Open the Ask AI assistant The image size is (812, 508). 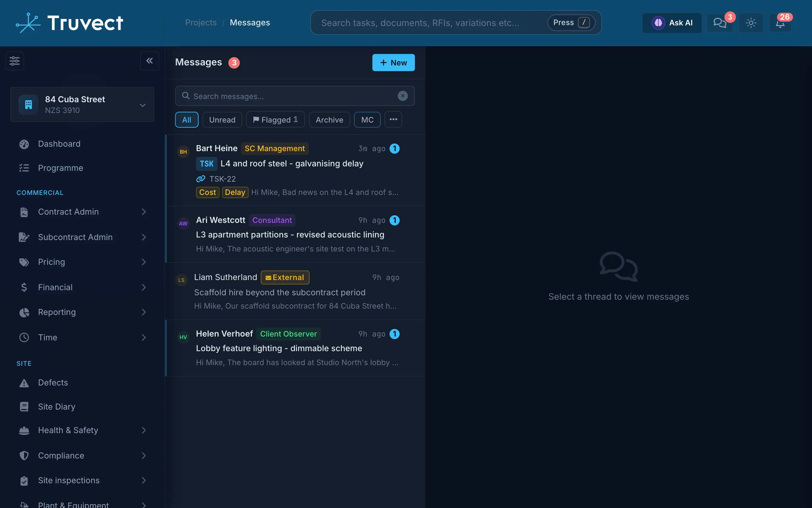(672, 23)
